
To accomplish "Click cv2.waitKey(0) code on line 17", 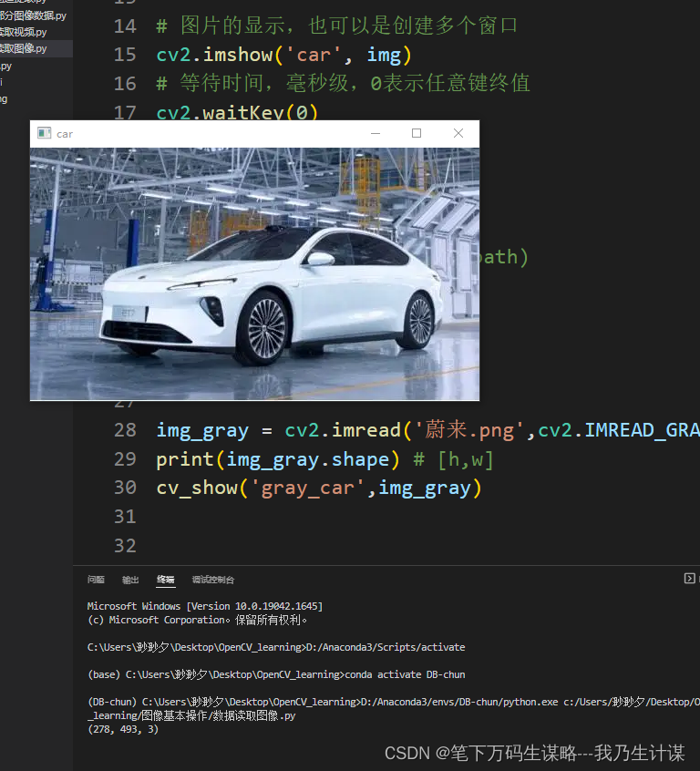I will pos(237,113).
